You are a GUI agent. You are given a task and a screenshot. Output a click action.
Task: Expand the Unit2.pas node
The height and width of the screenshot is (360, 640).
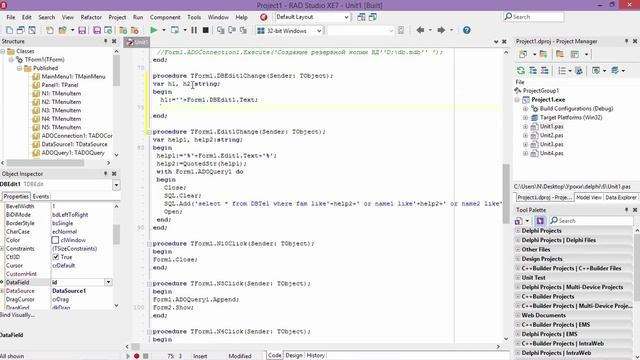point(526,136)
